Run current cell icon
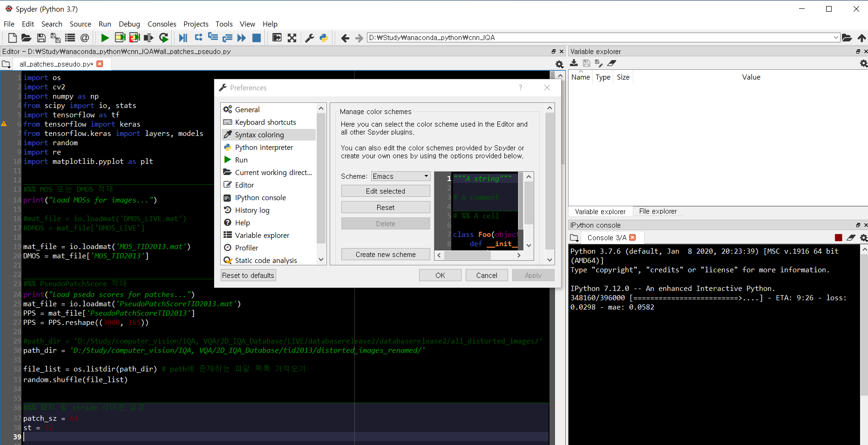The width and height of the screenshot is (868, 445). 120,38
